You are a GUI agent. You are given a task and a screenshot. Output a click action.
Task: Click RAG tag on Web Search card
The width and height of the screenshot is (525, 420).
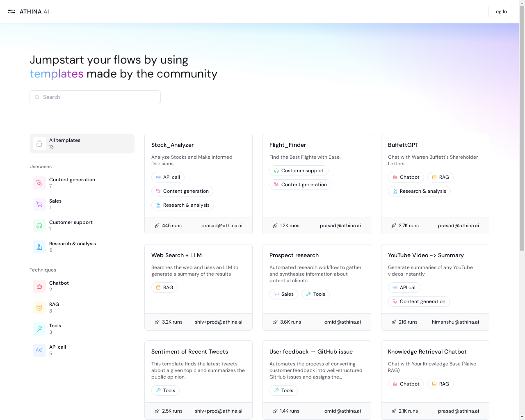(164, 288)
